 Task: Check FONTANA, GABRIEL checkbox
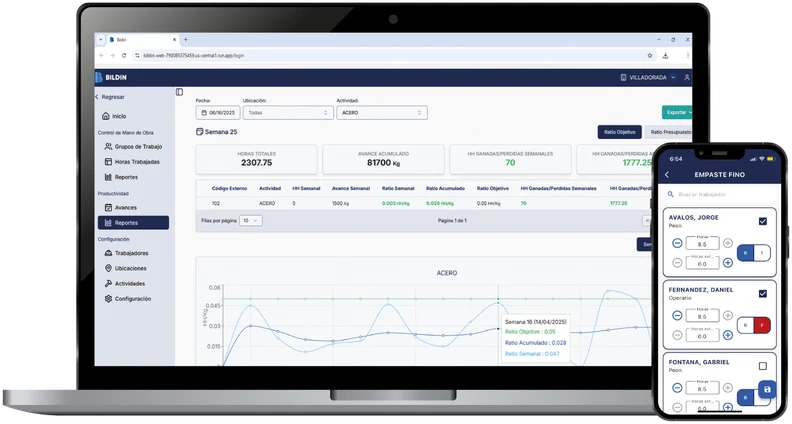coord(763,366)
